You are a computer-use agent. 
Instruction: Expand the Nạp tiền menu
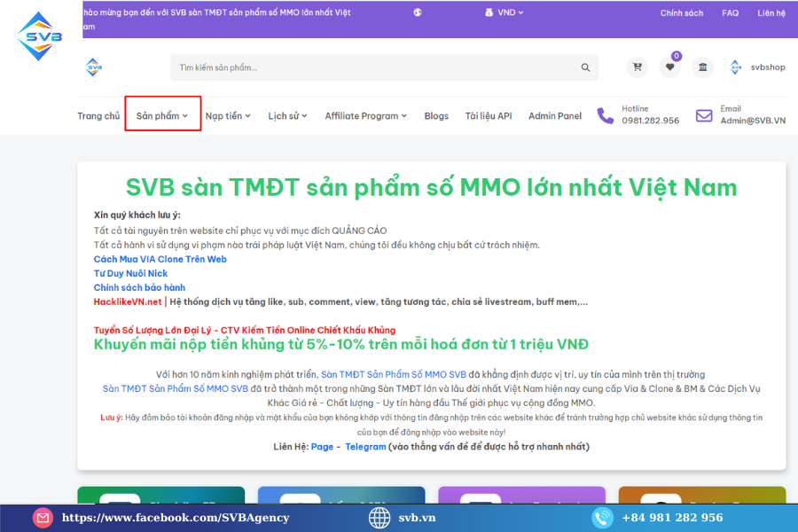pos(228,115)
